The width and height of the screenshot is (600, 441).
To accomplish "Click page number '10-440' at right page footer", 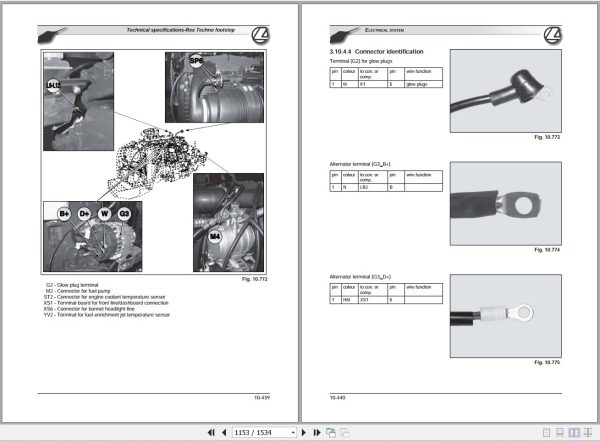I will tap(338, 398).
